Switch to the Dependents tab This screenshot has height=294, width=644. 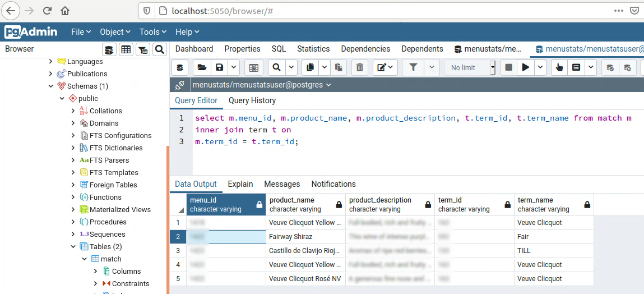pyautogui.click(x=422, y=49)
